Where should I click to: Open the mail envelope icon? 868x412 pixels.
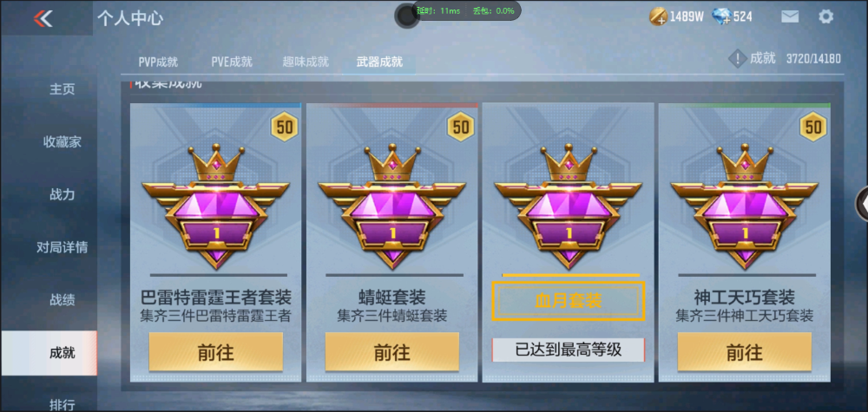coord(789,16)
